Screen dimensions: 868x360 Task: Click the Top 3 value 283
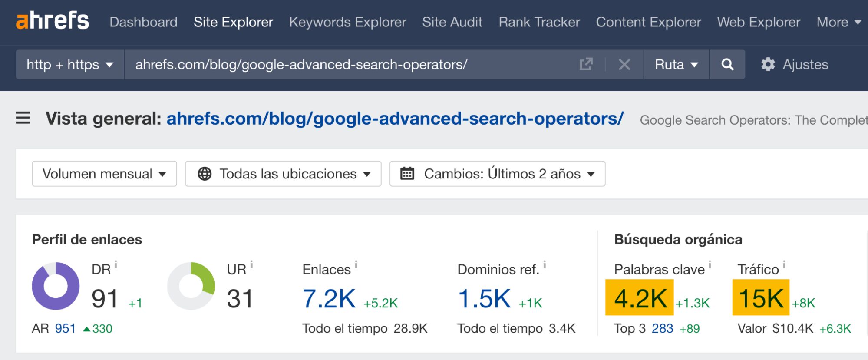pos(662,328)
